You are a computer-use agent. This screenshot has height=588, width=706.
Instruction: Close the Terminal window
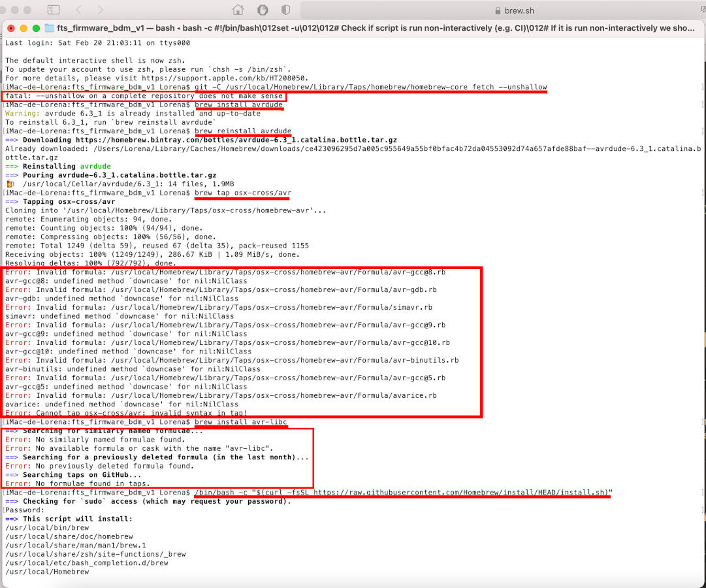[11, 28]
